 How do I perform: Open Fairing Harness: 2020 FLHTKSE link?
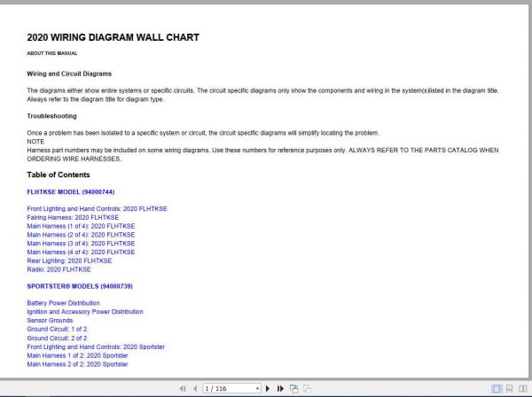73,217
